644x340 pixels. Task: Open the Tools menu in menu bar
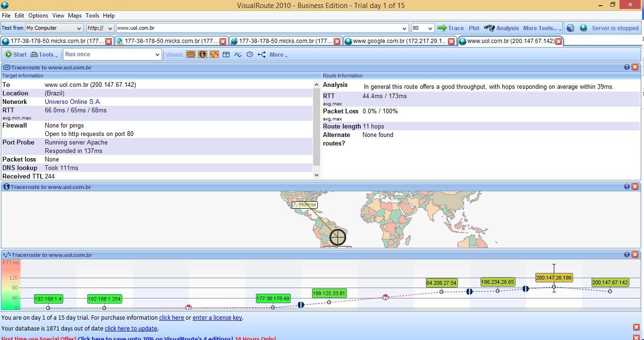point(92,16)
